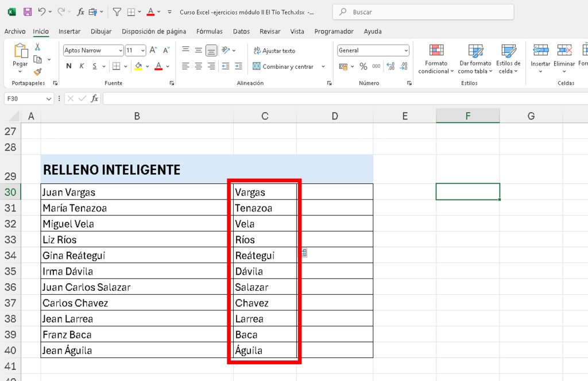Open the Aptos Narrow font name dropdown
This screenshot has width=588, height=381.
point(121,51)
